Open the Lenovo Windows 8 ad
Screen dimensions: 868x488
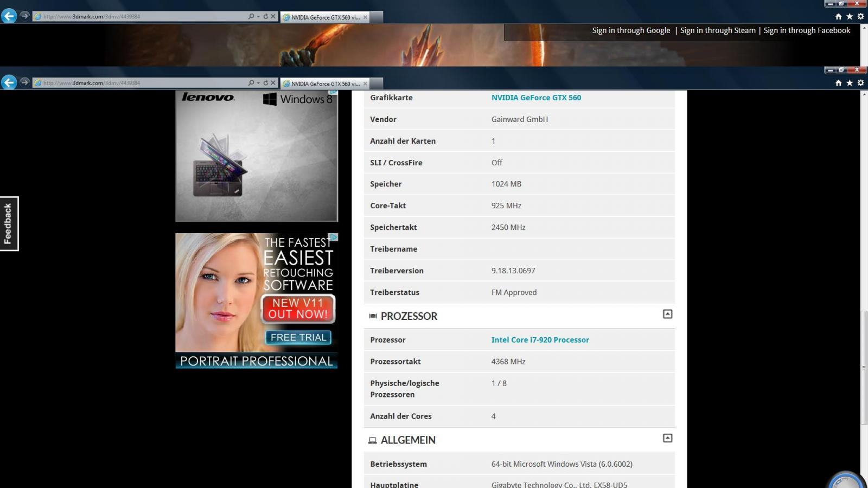(x=257, y=156)
